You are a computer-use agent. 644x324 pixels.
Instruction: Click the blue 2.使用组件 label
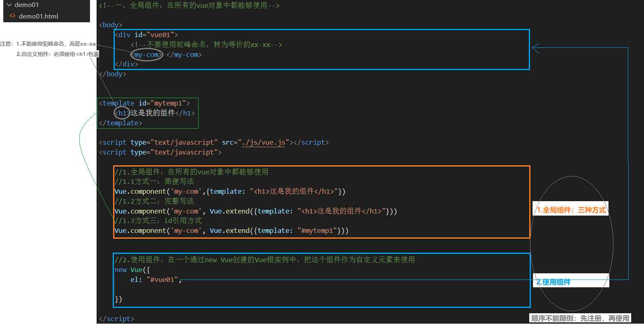click(553, 282)
